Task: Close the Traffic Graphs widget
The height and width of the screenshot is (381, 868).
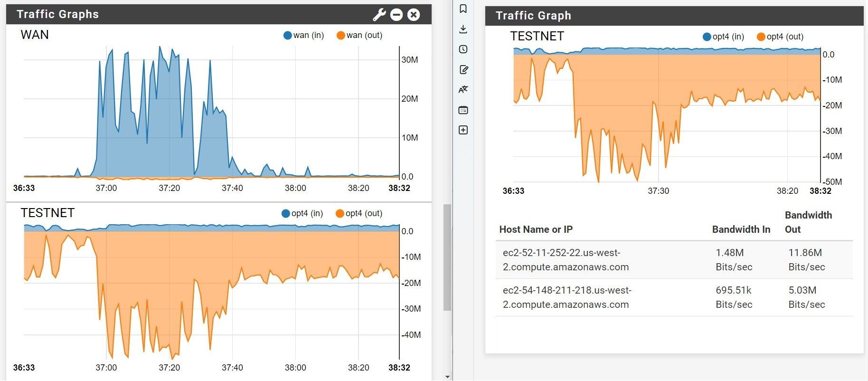Action: point(414,15)
